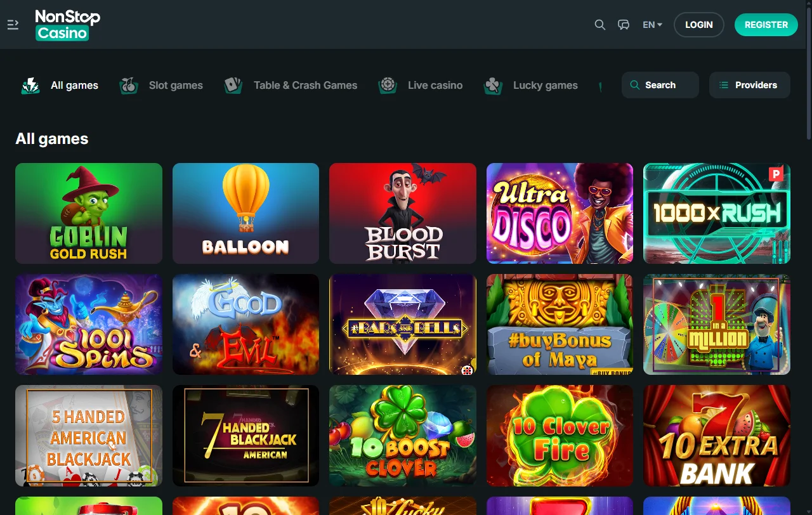
Task: Select the Slot games tab
Action: pyautogui.click(x=161, y=85)
